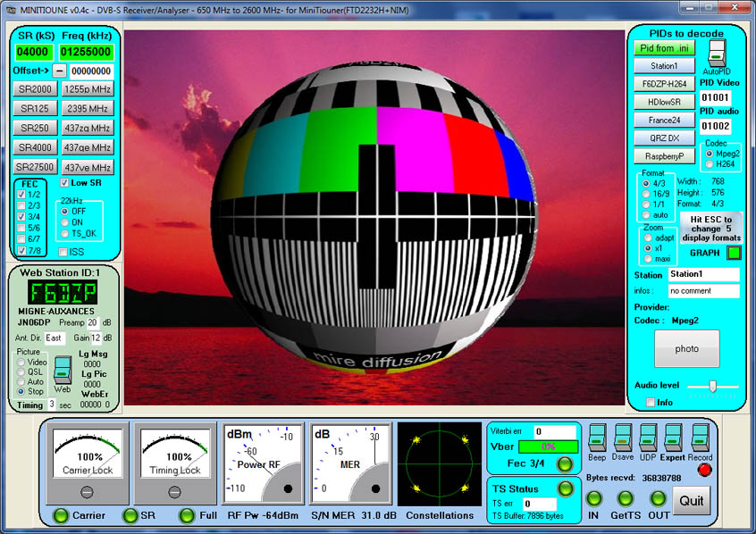The width and height of the screenshot is (756, 534).
Task: Set 22kHz tone to ON
Action: 64,222
